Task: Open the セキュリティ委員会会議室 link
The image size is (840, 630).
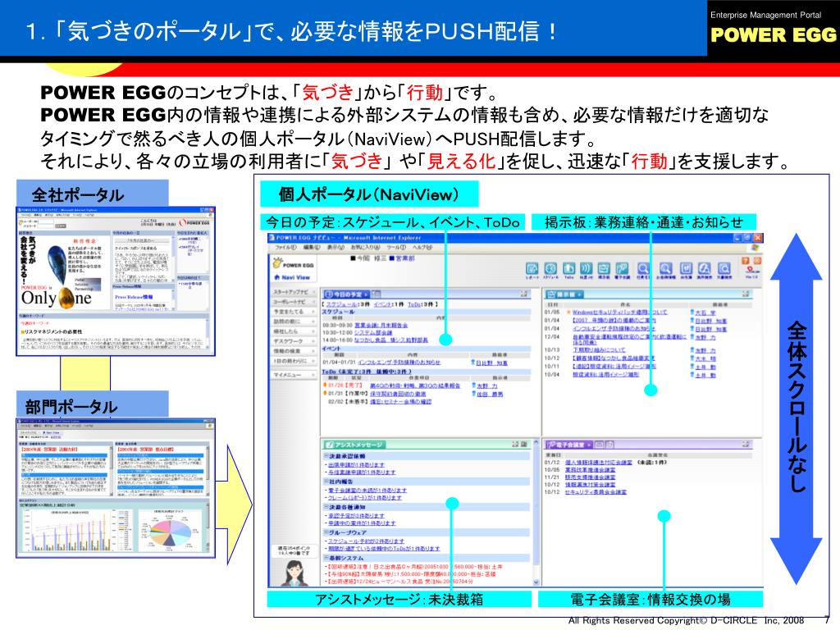Action: [x=596, y=492]
